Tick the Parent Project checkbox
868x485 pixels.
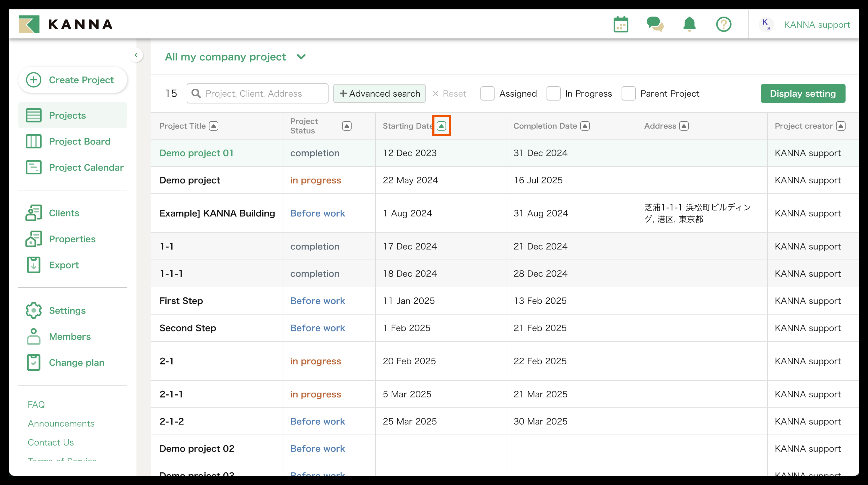point(628,93)
